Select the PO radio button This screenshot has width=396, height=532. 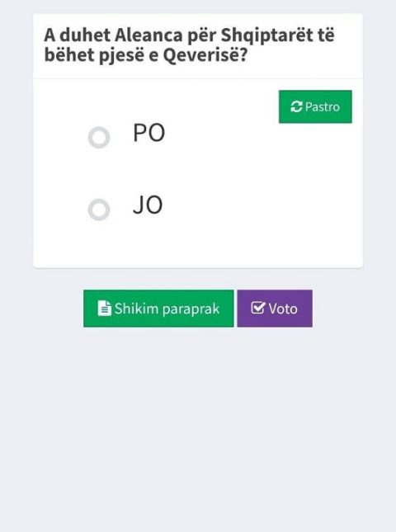click(x=99, y=138)
